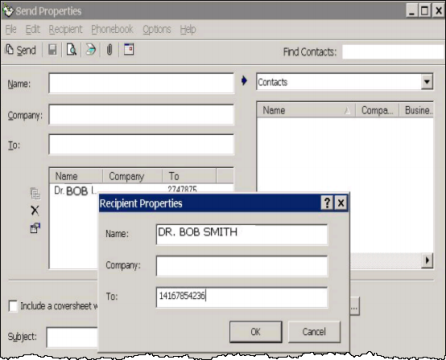The height and width of the screenshot is (360, 446).
Task: Click the recipient list To column header
Action: point(190,176)
